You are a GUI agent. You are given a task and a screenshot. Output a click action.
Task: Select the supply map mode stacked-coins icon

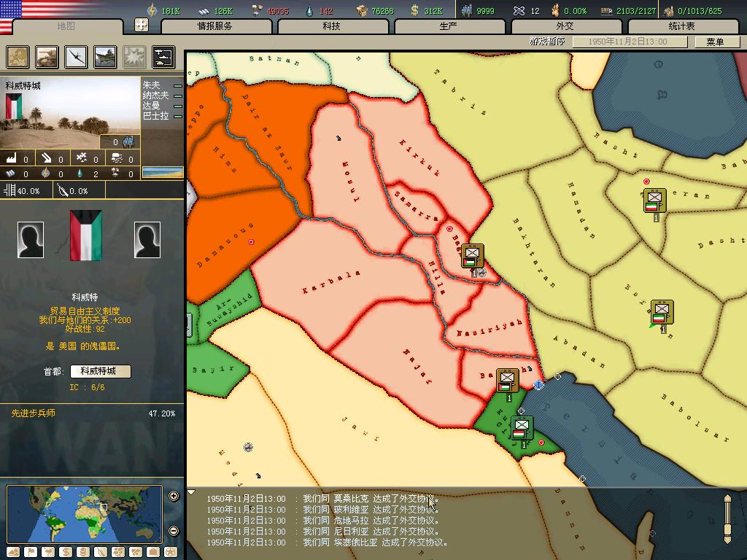(83, 552)
